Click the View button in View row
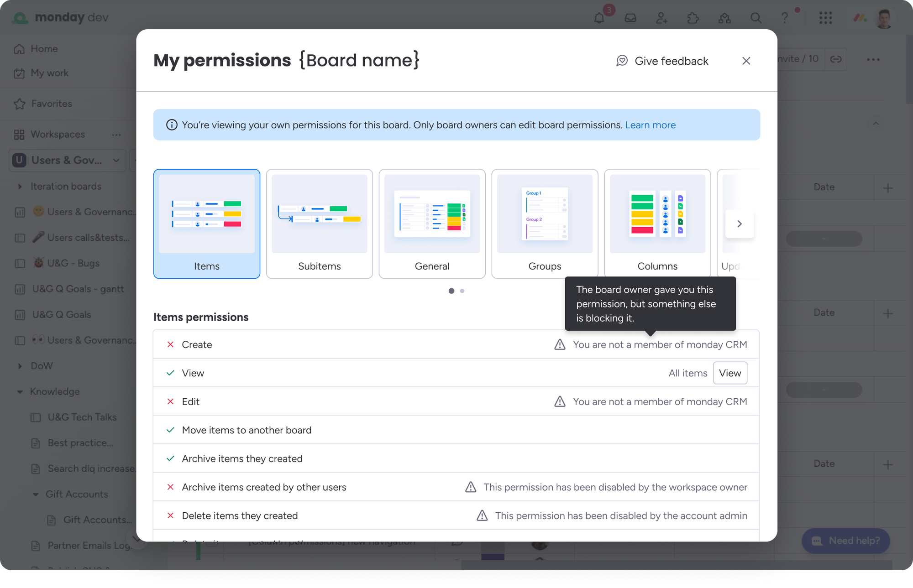The image size is (913, 588). [x=730, y=373]
